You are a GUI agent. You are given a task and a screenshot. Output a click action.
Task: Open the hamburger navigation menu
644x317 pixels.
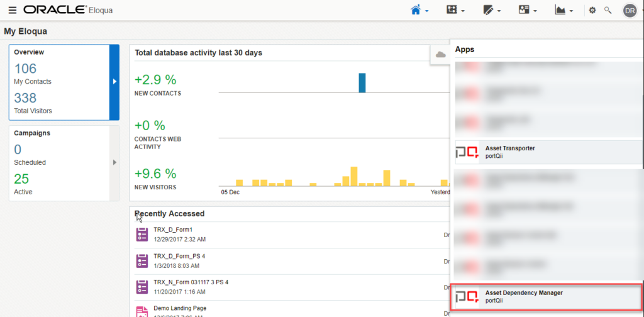[x=13, y=10]
